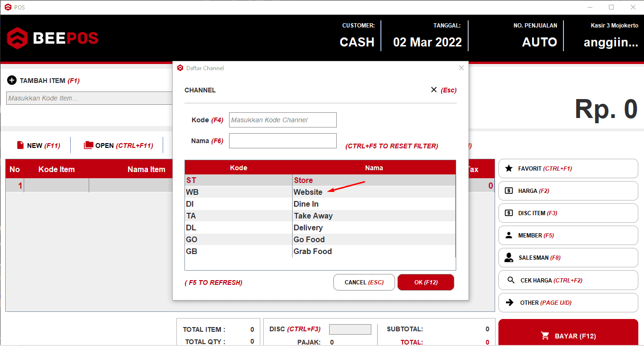
Task: Select the Take Away channel row
Action: coord(320,216)
